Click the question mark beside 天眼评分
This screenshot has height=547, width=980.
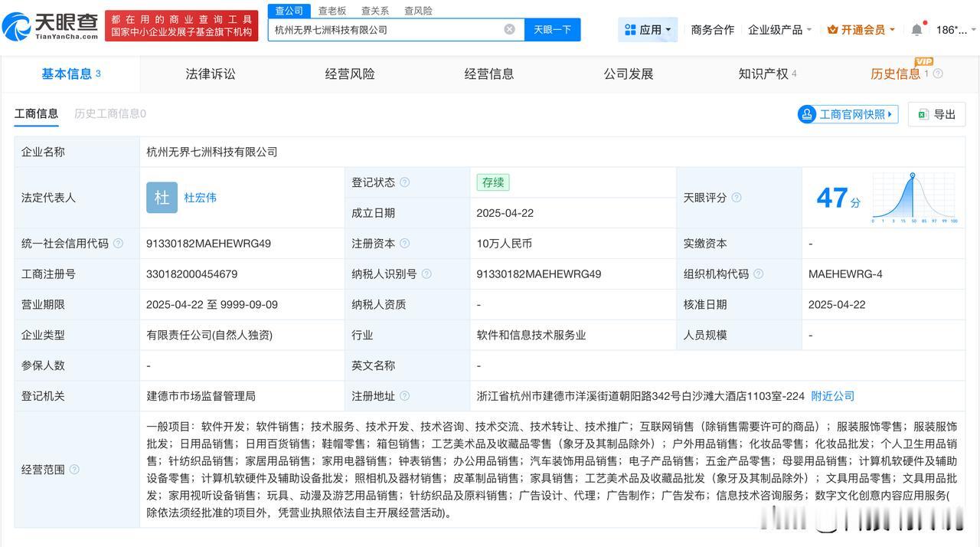(x=737, y=198)
